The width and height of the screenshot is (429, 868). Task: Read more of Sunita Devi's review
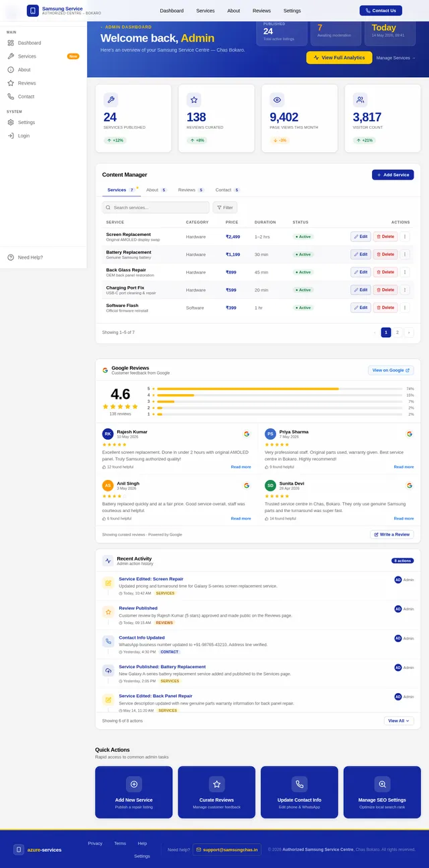[x=404, y=518]
